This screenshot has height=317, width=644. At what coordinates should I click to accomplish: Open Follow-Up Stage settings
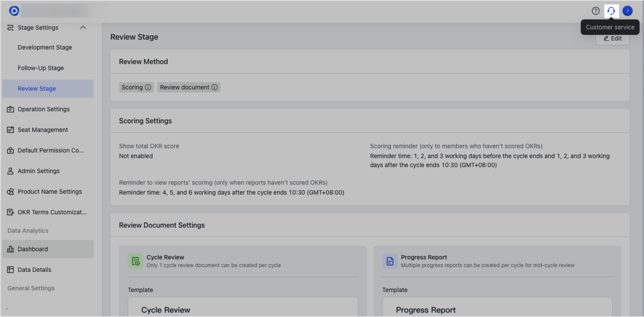click(41, 68)
